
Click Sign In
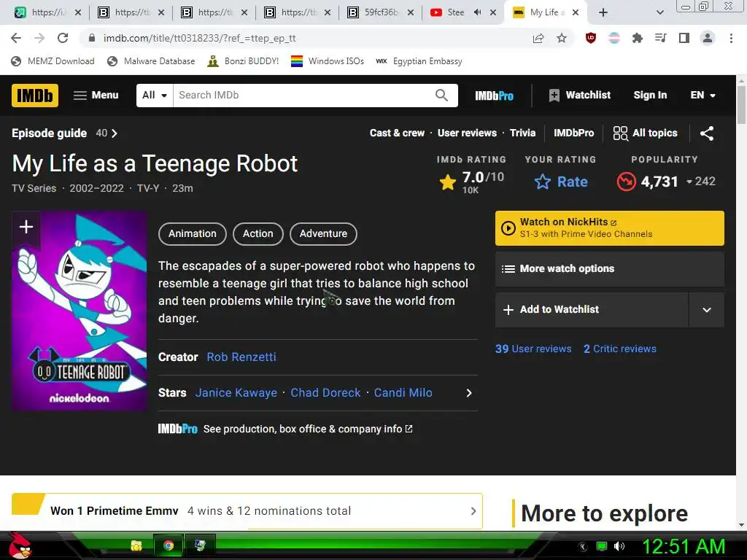point(650,96)
